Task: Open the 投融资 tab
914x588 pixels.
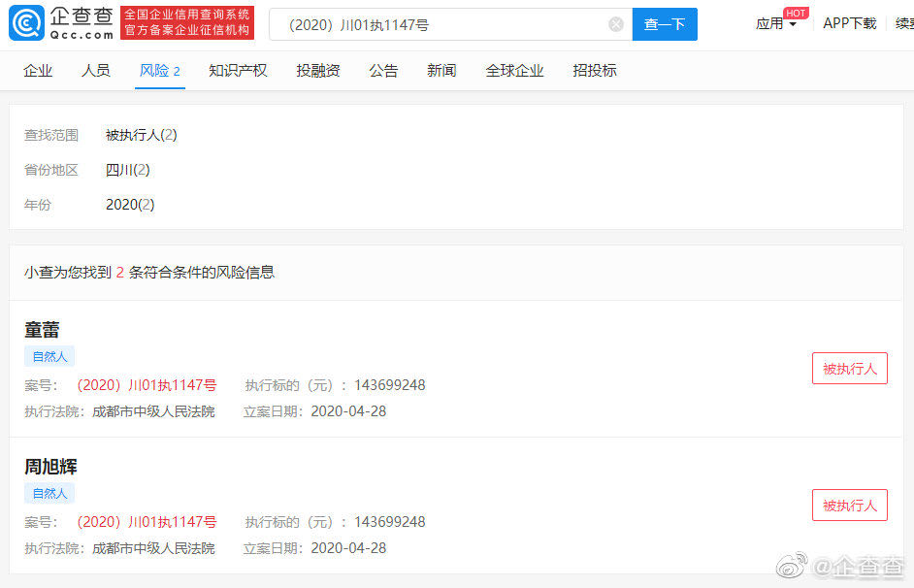Action: tap(318, 71)
